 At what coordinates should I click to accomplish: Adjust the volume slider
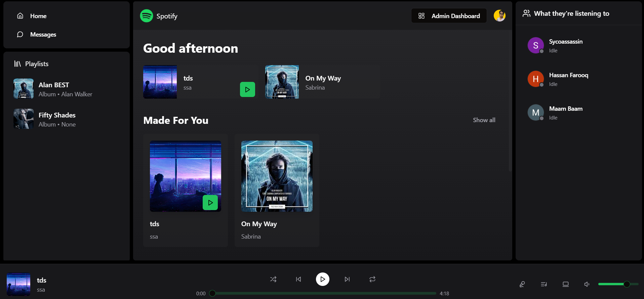(618, 284)
